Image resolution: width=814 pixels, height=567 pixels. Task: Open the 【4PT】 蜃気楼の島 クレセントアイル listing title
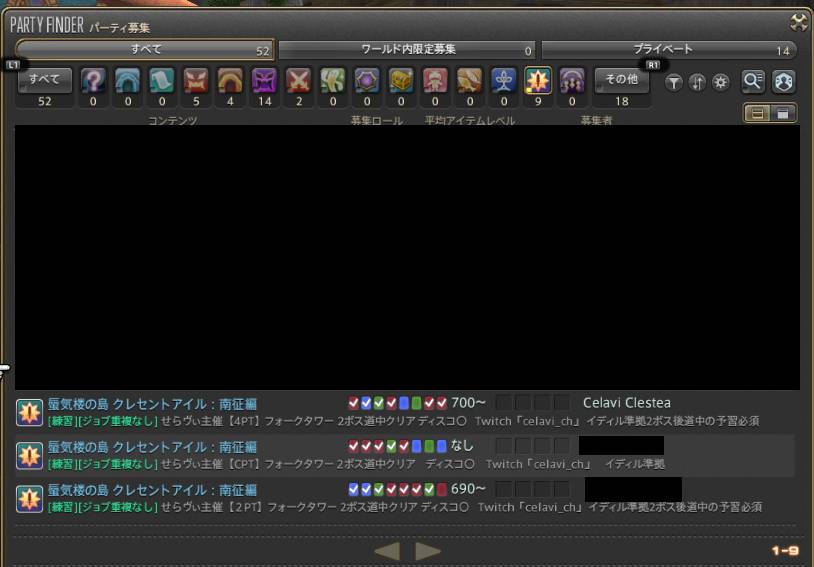point(152,404)
